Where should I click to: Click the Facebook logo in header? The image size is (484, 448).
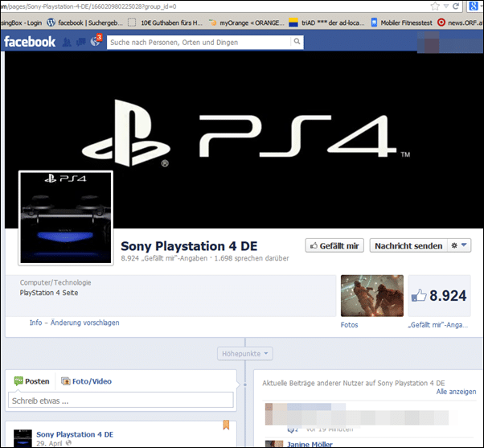[30, 42]
